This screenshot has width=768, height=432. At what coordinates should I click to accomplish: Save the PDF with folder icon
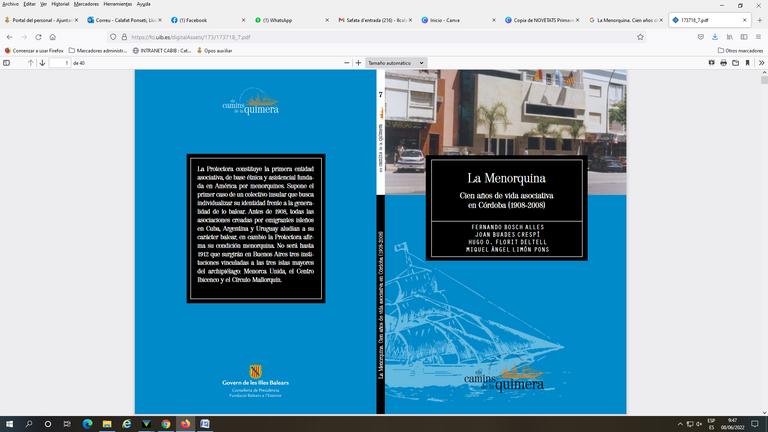pos(736,63)
